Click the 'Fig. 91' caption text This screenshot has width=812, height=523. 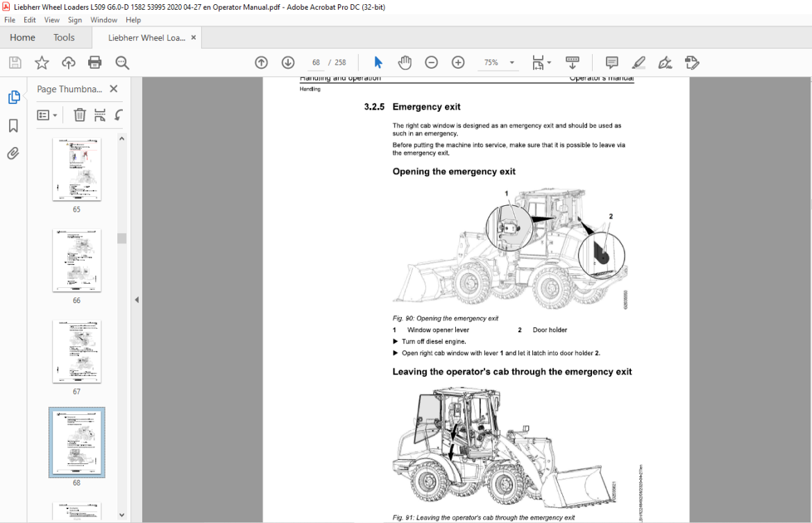tap(484, 517)
